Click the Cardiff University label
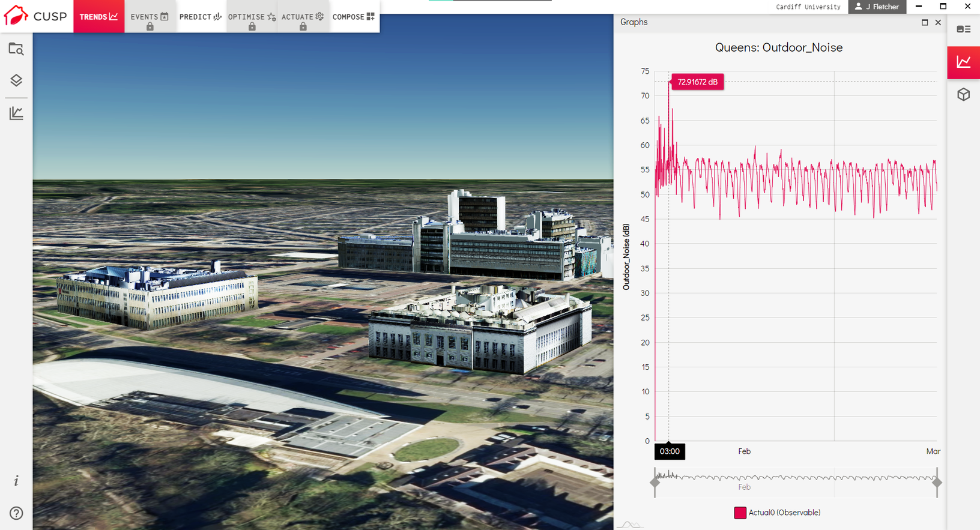The width and height of the screenshot is (980, 530). coord(808,7)
